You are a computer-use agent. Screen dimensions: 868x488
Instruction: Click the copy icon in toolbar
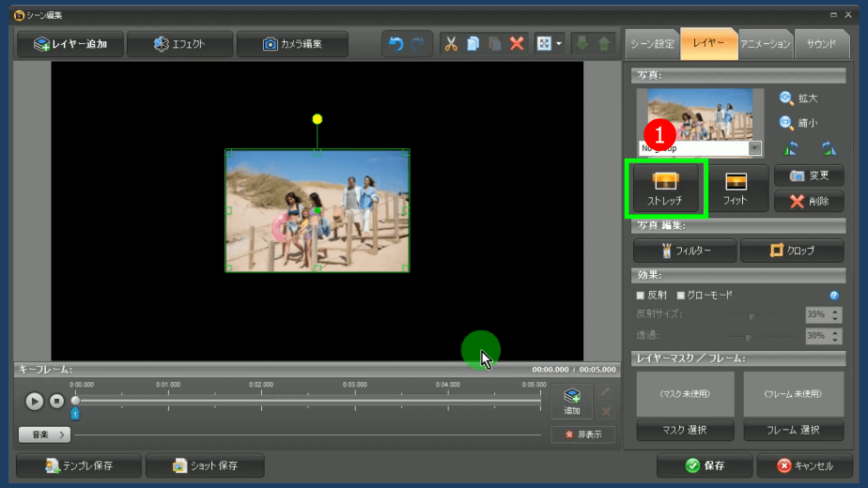pyautogui.click(x=473, y=44)
